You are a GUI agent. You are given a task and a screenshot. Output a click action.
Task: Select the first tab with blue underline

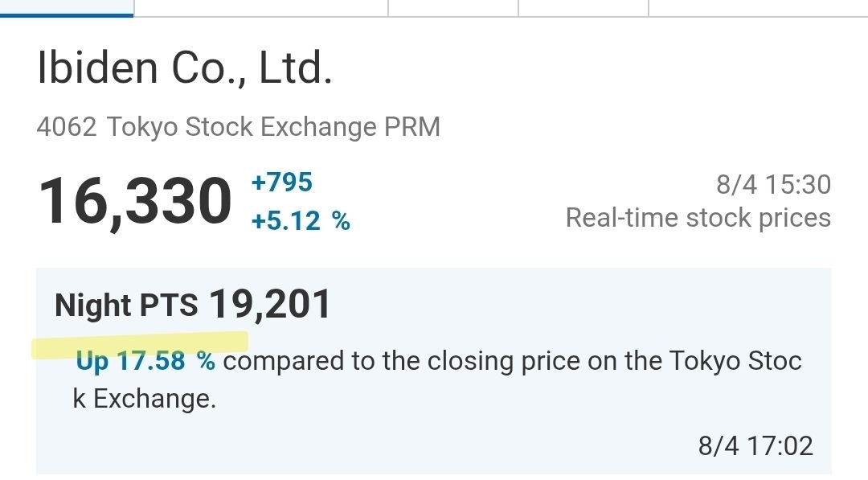[x=67, y=8]
